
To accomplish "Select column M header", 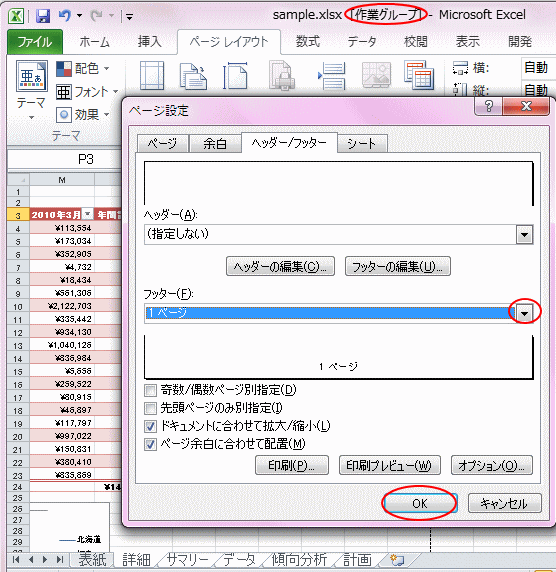I will pyautogui.click(x=62, y=180).
